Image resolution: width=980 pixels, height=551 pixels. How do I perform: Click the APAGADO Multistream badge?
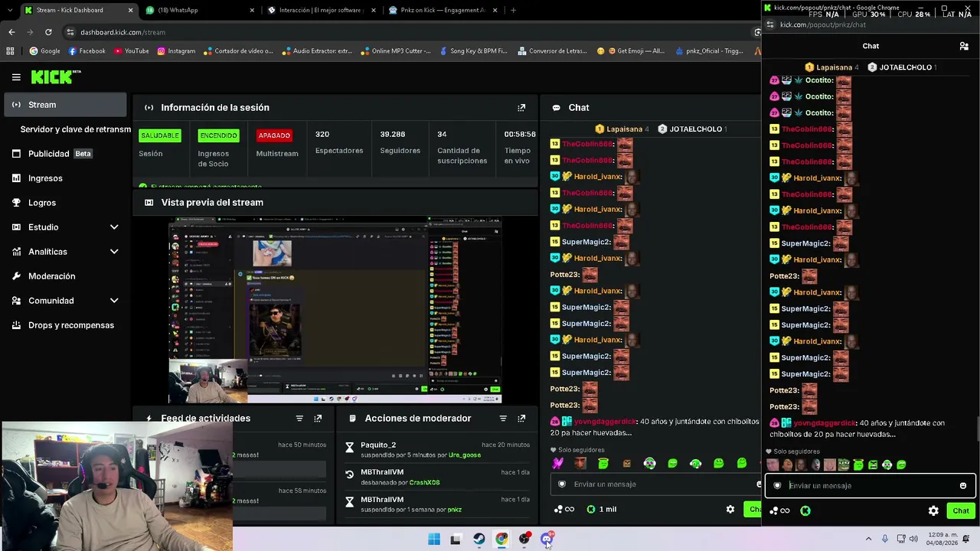click(x=274, y=135)
